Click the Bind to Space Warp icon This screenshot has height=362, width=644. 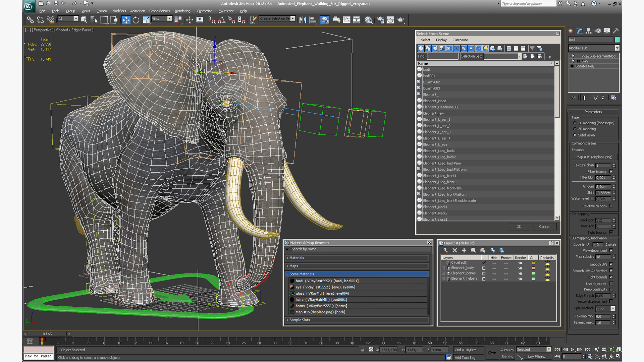pos(51,20)
